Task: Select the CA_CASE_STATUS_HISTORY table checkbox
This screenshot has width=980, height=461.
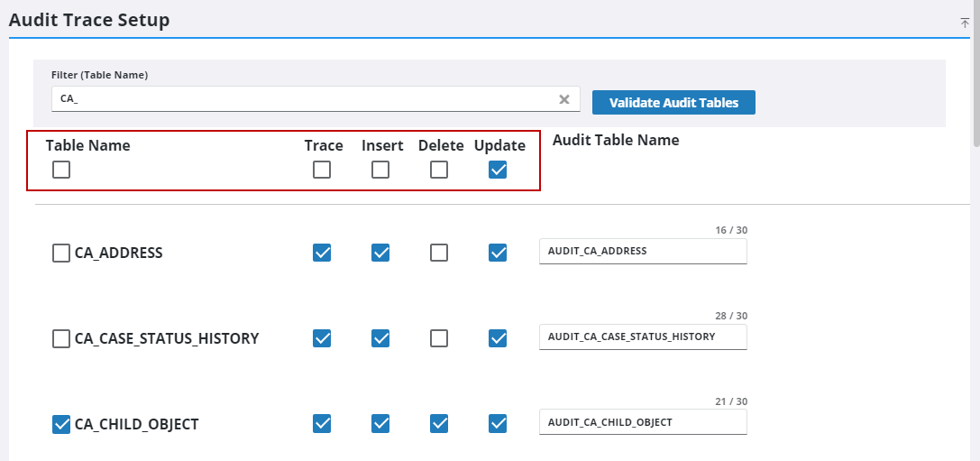Action: pyautogui.click(x=61, y=339)
